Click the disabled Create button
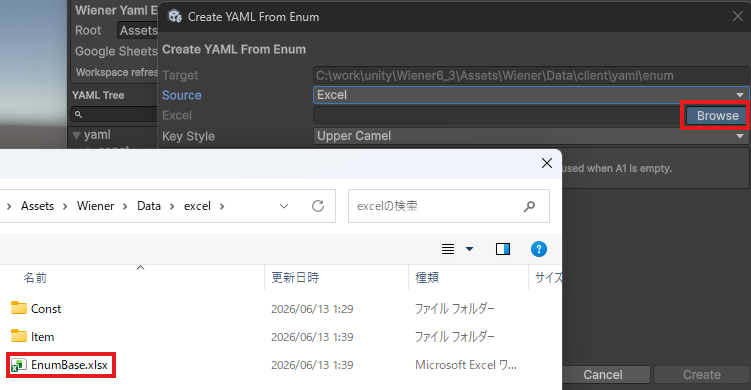 [702, 375]
